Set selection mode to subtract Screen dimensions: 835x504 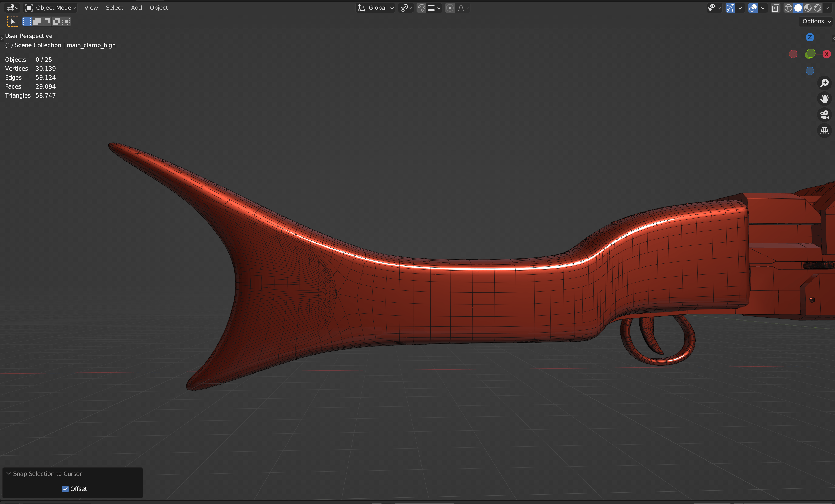[47, 21]
